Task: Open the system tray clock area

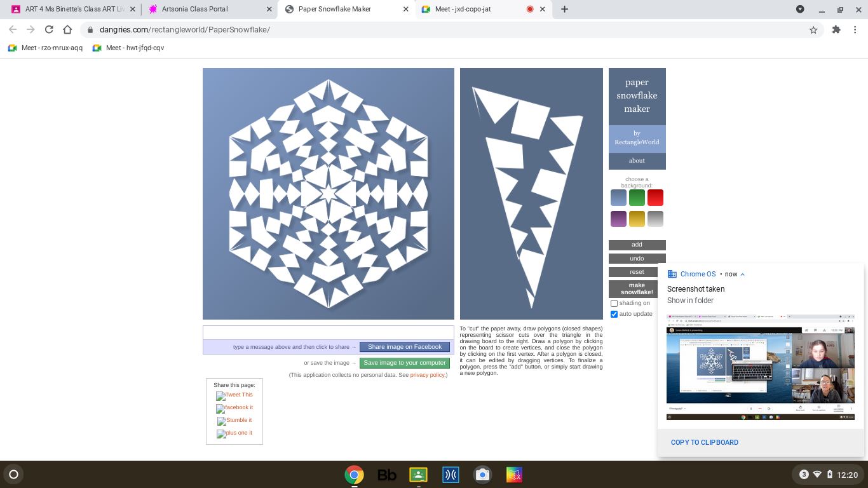Action: coord(847,475)
